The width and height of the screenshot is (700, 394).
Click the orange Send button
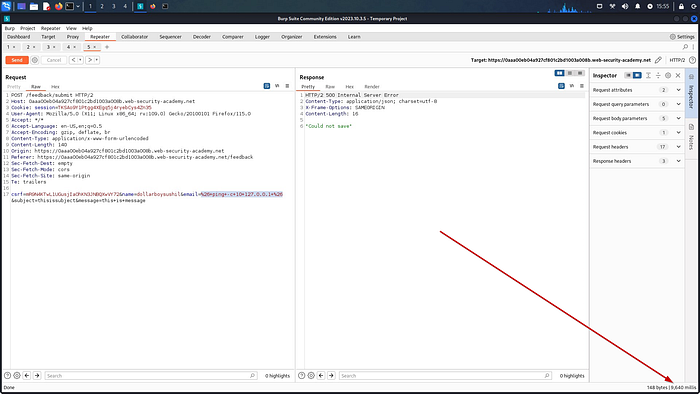[17, 60]
